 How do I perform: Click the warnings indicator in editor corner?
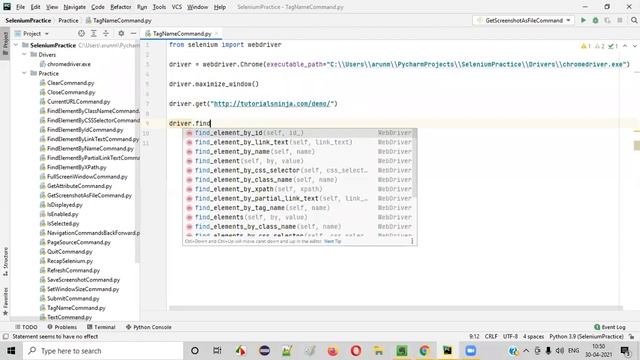(x=586, y=46)
